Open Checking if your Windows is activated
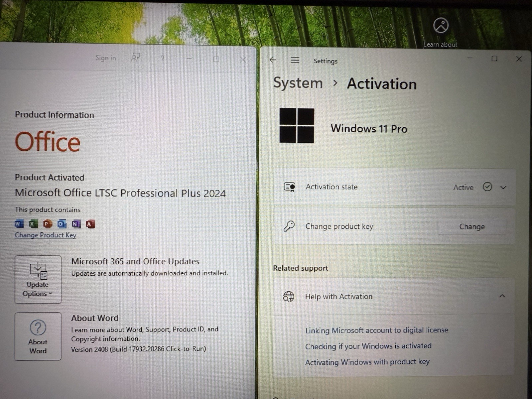The image size is (532, 399). tap(368, 346)
